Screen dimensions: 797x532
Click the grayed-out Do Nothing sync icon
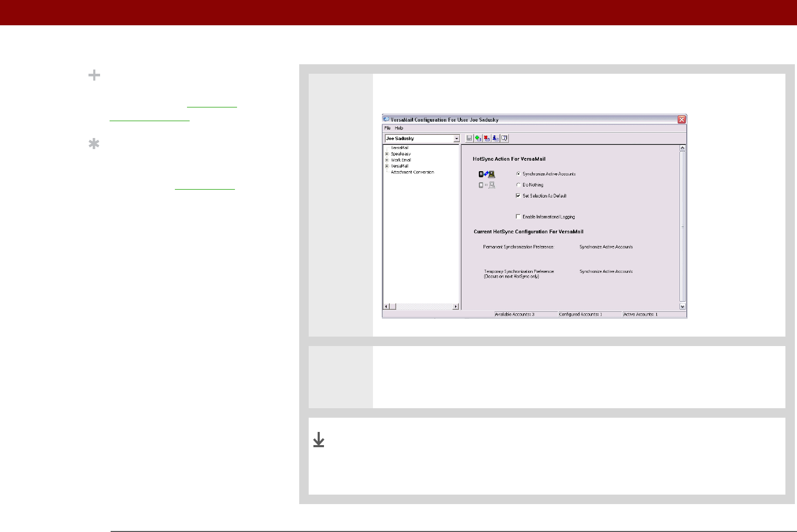[x=487, y=185]
